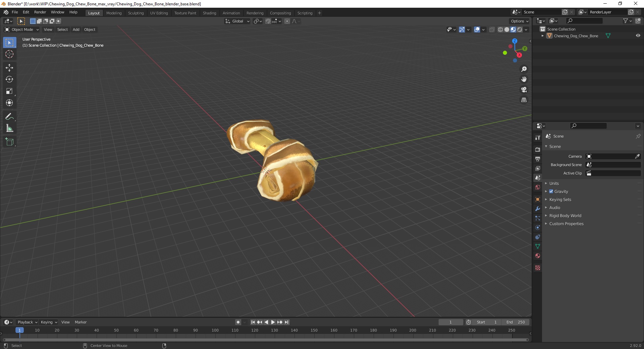Open the Object Mode dropdown

click(x=22, y=30)
